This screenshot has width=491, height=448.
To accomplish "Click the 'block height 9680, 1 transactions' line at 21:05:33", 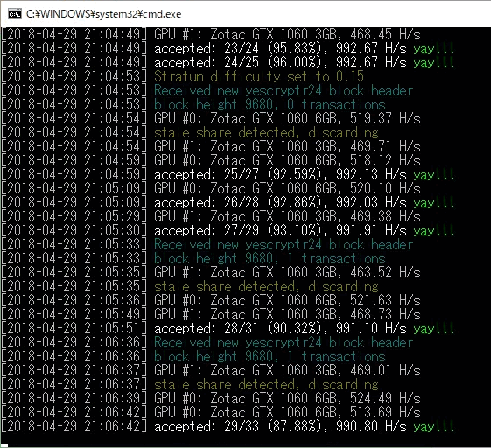I will (x=193, y=259).
